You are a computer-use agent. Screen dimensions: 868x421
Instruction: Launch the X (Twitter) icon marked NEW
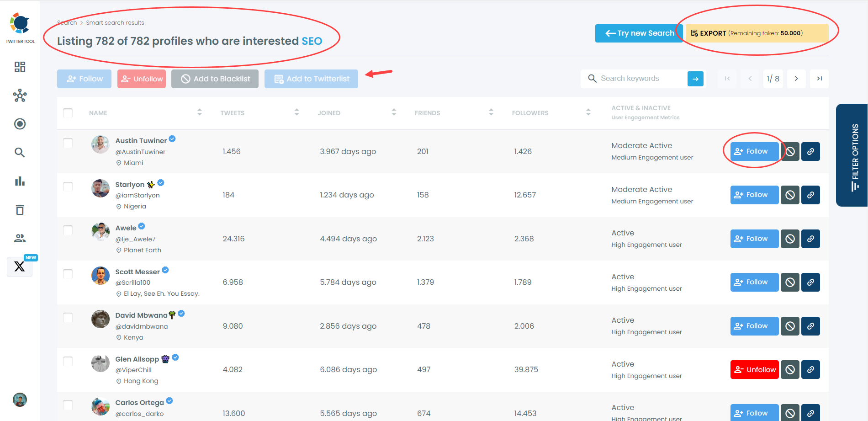coord(20,266)
